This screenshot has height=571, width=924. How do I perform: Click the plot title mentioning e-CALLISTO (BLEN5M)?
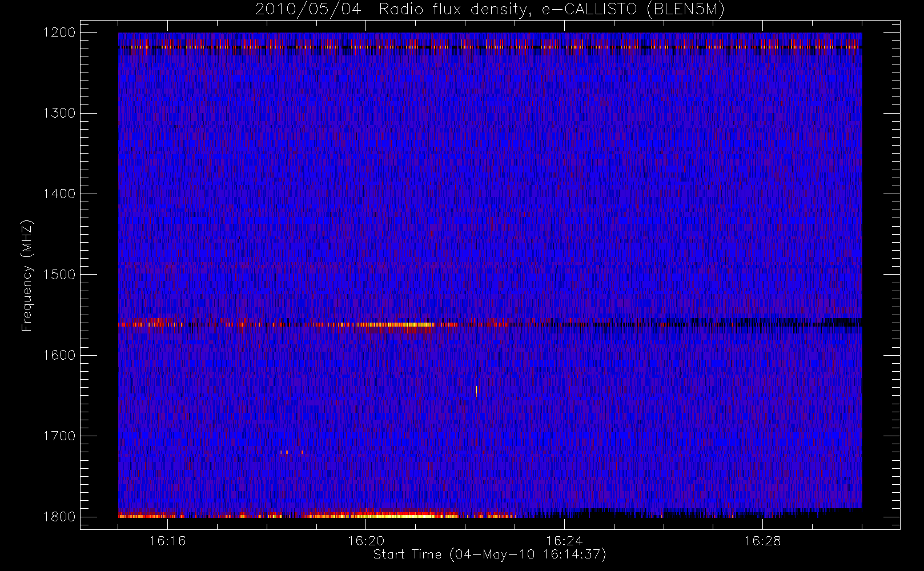click(490, 10)
